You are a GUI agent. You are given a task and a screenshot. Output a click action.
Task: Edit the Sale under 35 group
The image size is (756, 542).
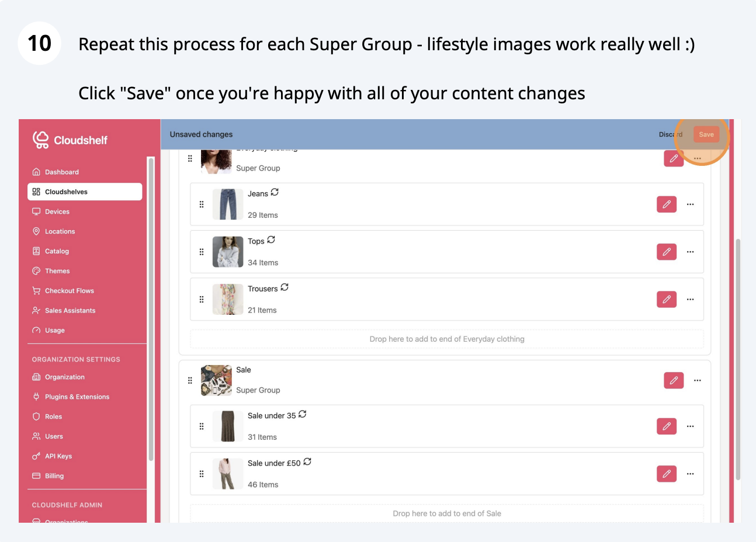point(667,426)
